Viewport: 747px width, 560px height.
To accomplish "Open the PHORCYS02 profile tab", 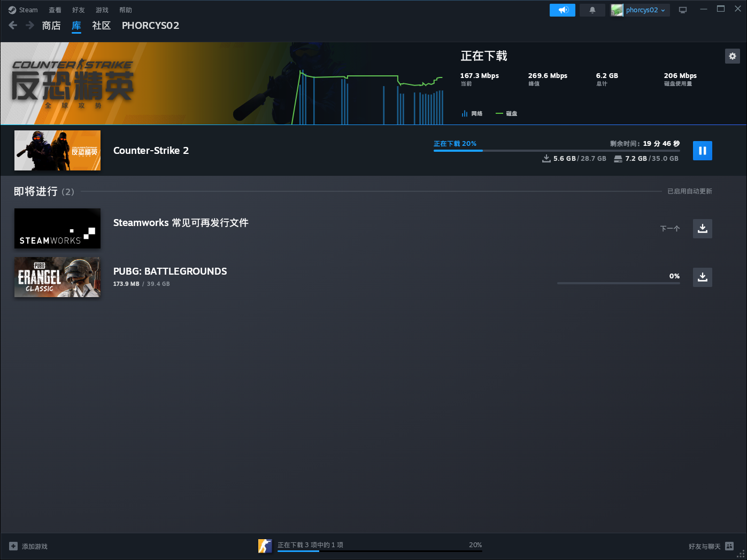I will 150,26.
